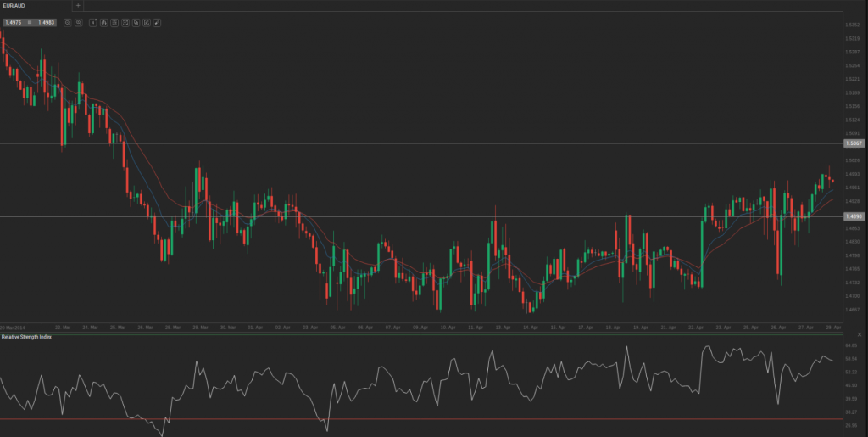Viewport: 868px width, 437px height.
Task: Click the green overbought line in RSI
Action: click(x=424, y=334)
